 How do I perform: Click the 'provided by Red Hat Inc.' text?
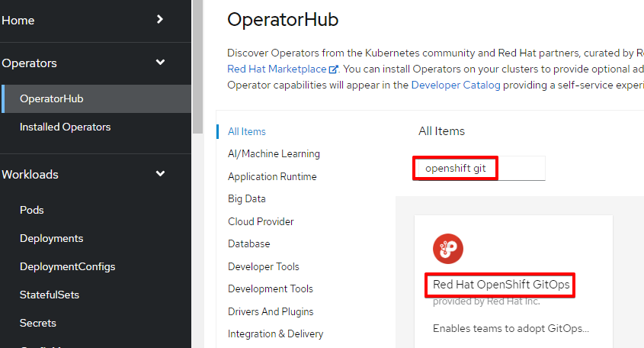click(486, 301)
